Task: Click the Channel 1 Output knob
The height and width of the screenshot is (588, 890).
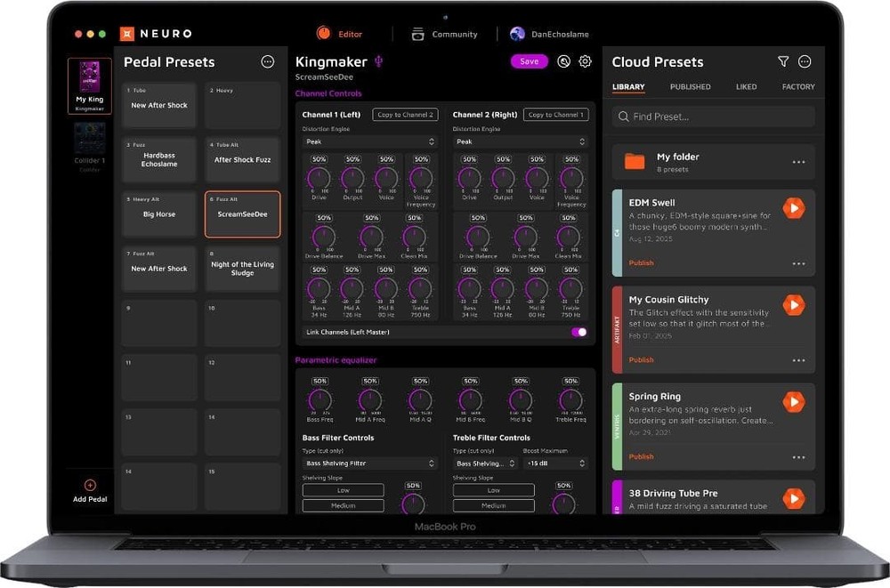Action: 352,178
